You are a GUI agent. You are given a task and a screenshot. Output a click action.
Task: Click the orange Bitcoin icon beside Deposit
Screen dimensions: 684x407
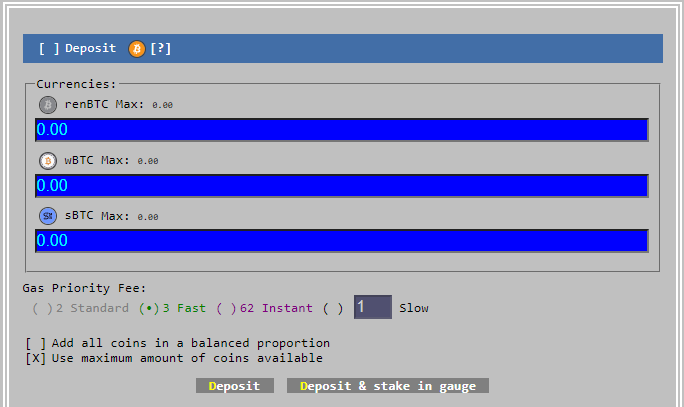(137, 49)
